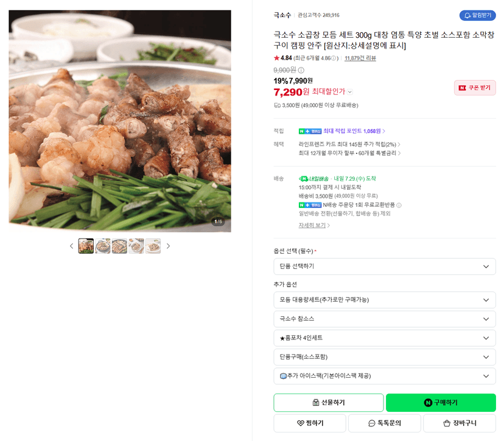This screenshot has height=441, width=504.
Task: Open the 11,879건 리뷰 link
Action: coord(360,58)
